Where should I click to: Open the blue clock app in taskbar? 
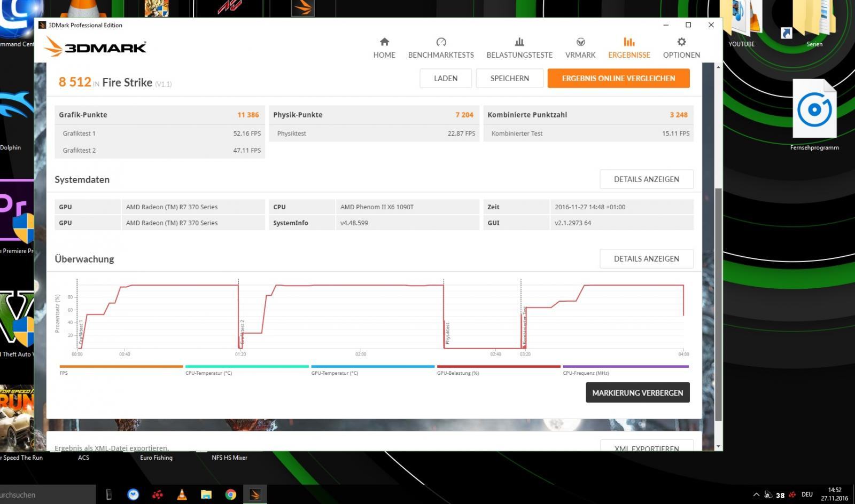(133, 494)
